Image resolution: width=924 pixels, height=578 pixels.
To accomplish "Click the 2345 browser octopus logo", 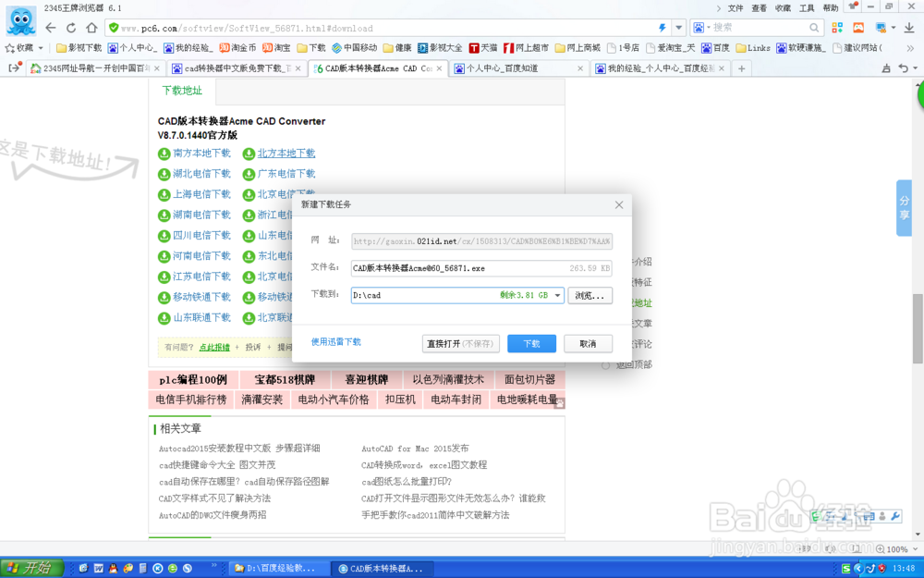I will click(x=20, y=21).
